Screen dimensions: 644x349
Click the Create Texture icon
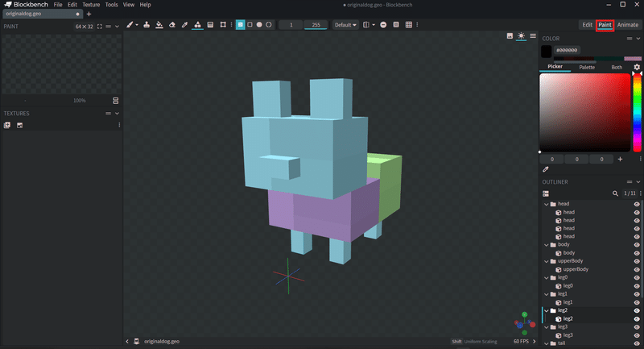point(7,125)
